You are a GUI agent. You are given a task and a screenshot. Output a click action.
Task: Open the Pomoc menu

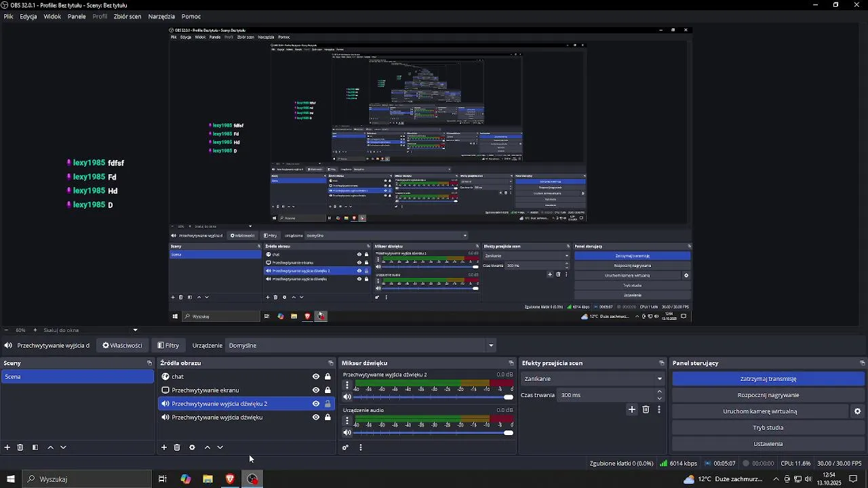pyautogui.click(x=191, y=16)
